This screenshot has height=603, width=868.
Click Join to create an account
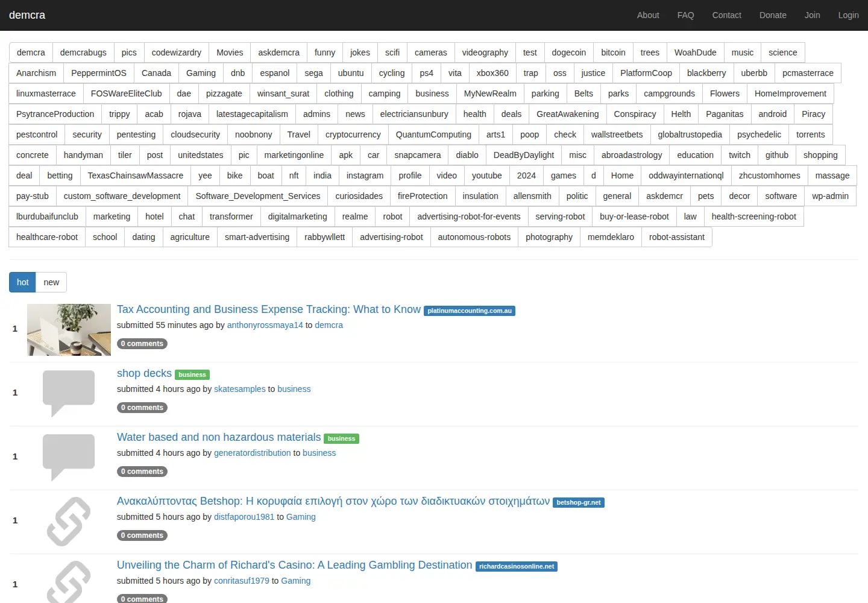(812, 15)
